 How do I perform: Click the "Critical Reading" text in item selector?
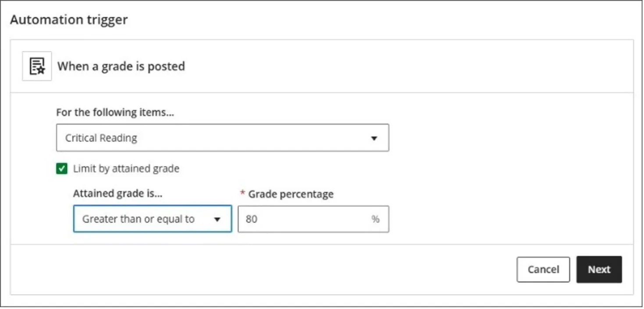click(x=101, y=138)
